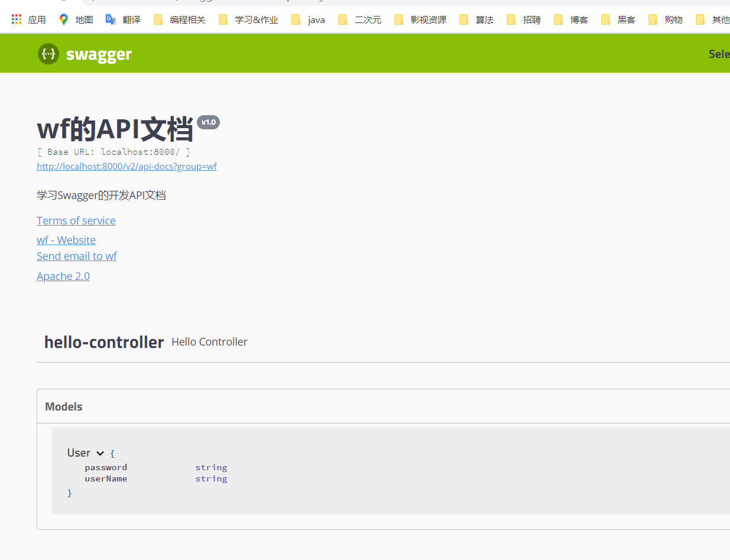Click the wf的API文档 title
Viewport: 730px width, 560px height.
click(115, 129)
